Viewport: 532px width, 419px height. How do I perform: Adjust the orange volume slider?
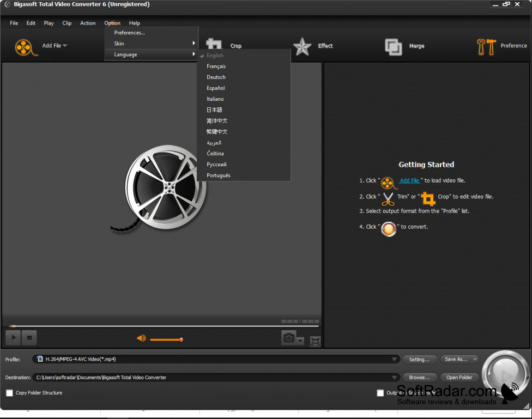[167, 339]
